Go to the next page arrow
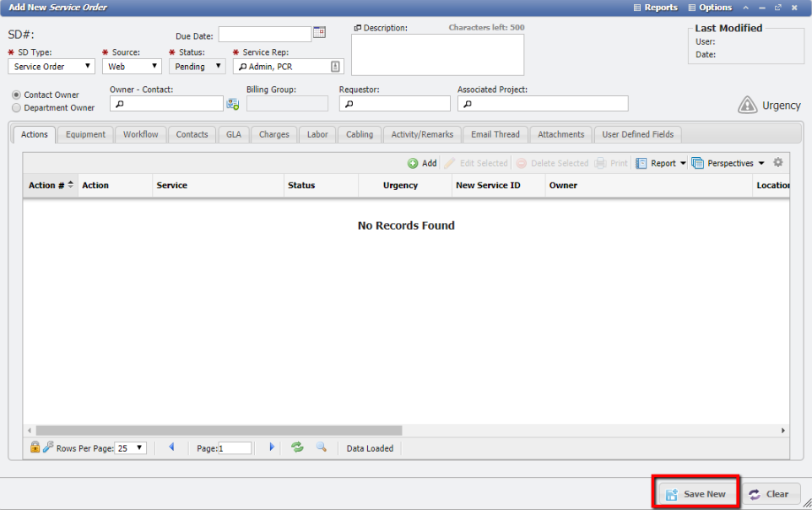This screenshot has width=812, height=510. (x=271, y=448)
